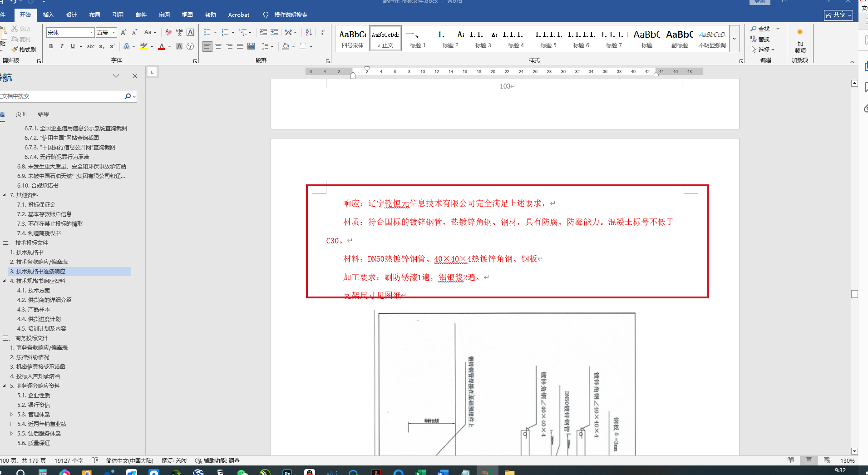Toggle strikethrough on selected text
Image resolution: width=868 pixels, height=475 pixels.
tap(91, 46)
